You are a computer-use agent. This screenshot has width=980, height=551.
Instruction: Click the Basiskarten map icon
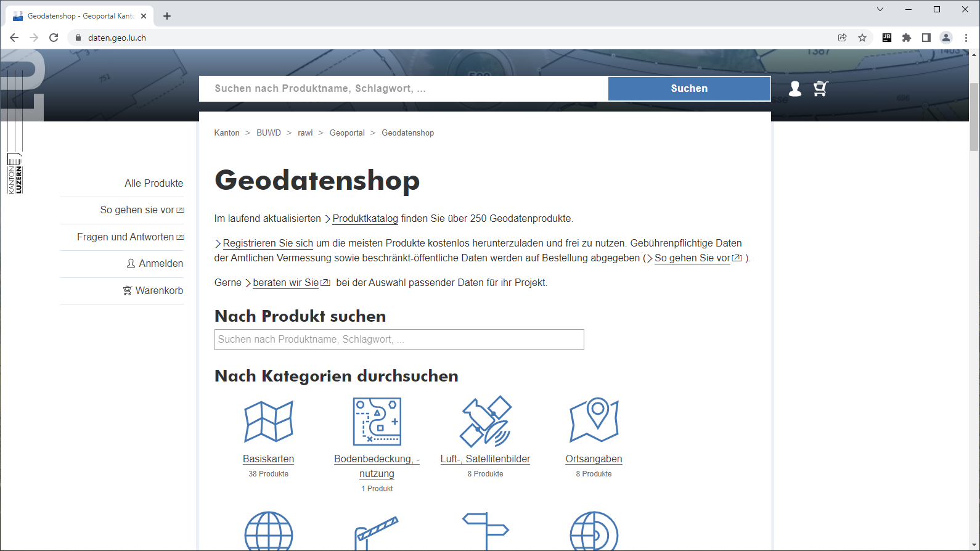pyautogui.click(x=268, y=422)
